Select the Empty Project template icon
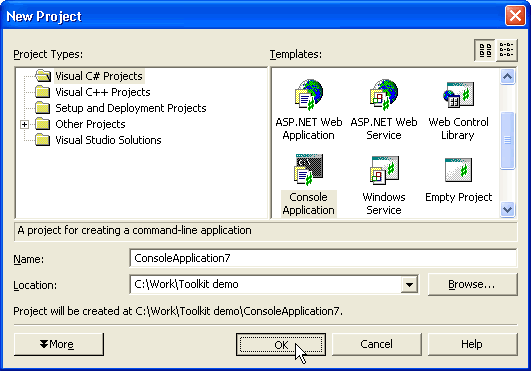The height and width of the screenshot is (371, 531). coord(458,170)
